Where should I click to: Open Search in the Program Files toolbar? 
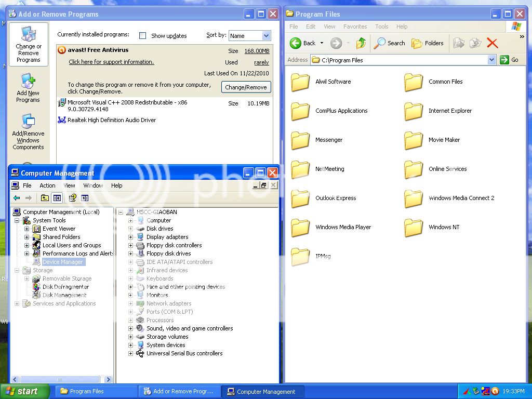pos(389,43)
